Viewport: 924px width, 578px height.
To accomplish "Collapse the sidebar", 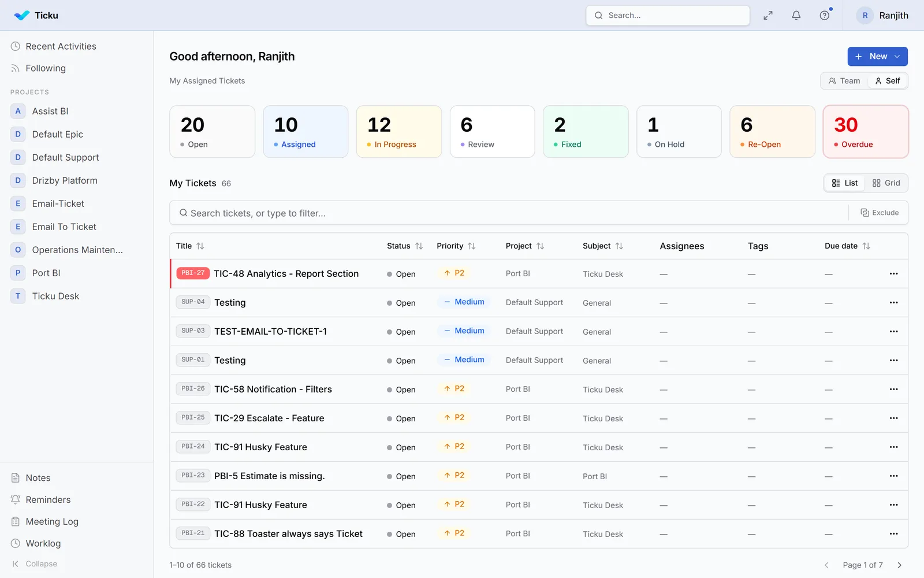I will point(35,564).
